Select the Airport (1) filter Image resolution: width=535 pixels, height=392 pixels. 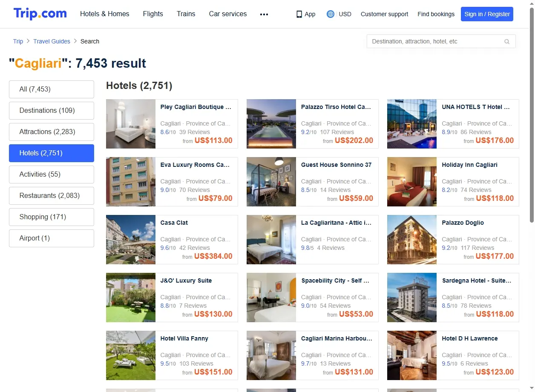point(52,238)
